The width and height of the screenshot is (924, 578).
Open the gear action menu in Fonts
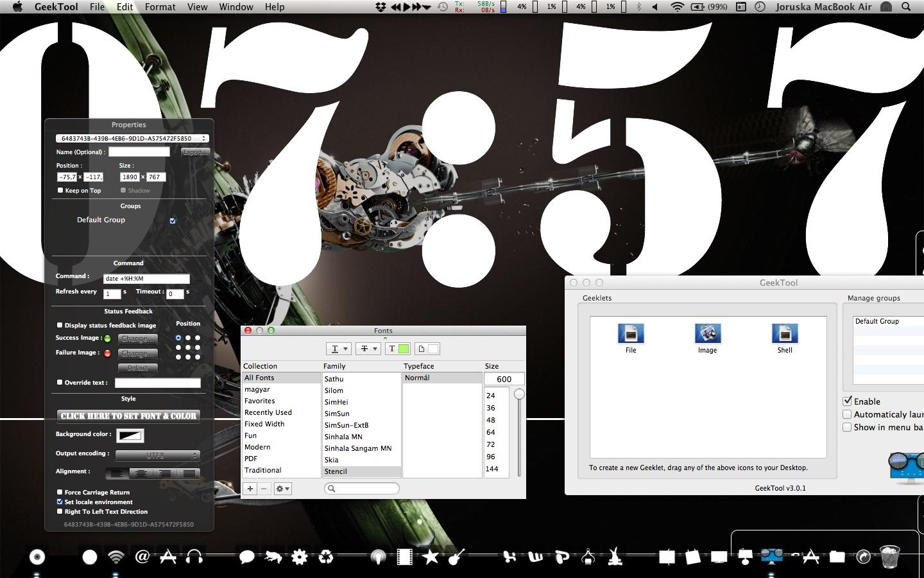[x=282, y=489]
